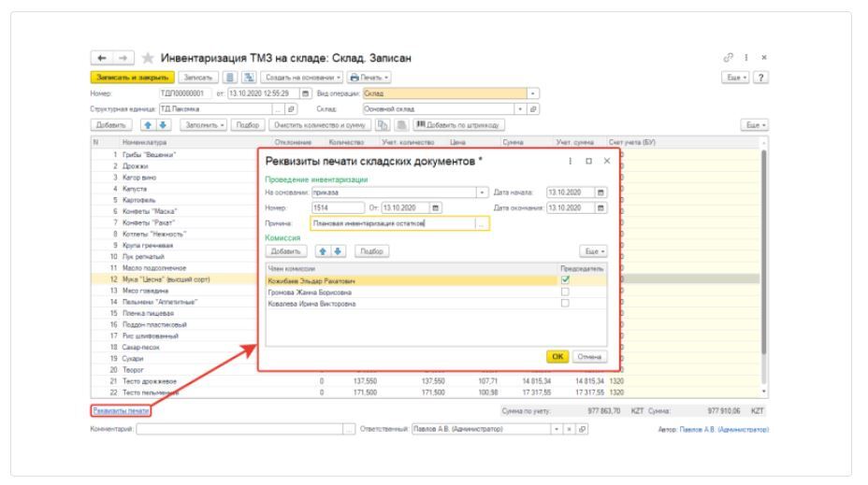Select table row 'Картофель'
This screenshot has width=868, height=485.
pyautogui.click(x=175, y=200)
